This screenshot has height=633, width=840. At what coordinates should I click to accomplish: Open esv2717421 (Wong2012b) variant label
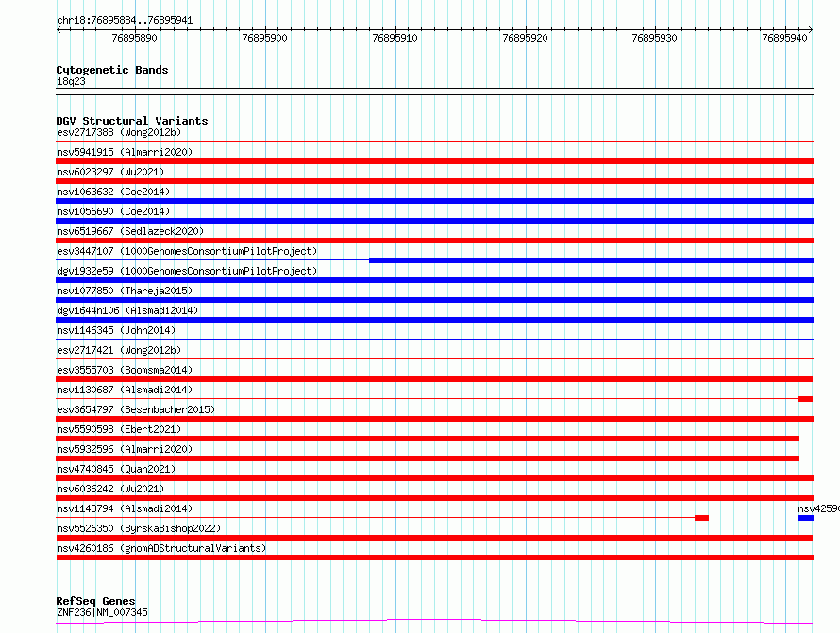[119, 350]
